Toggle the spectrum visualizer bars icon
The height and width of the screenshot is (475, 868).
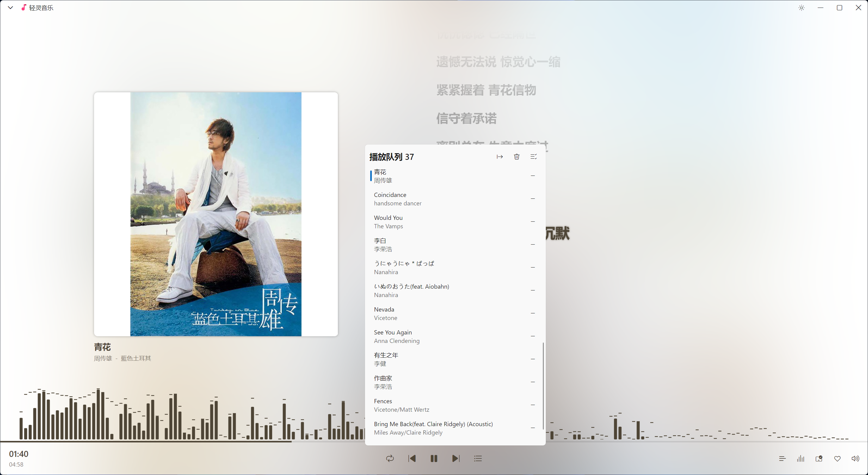[x=800, y=458]
